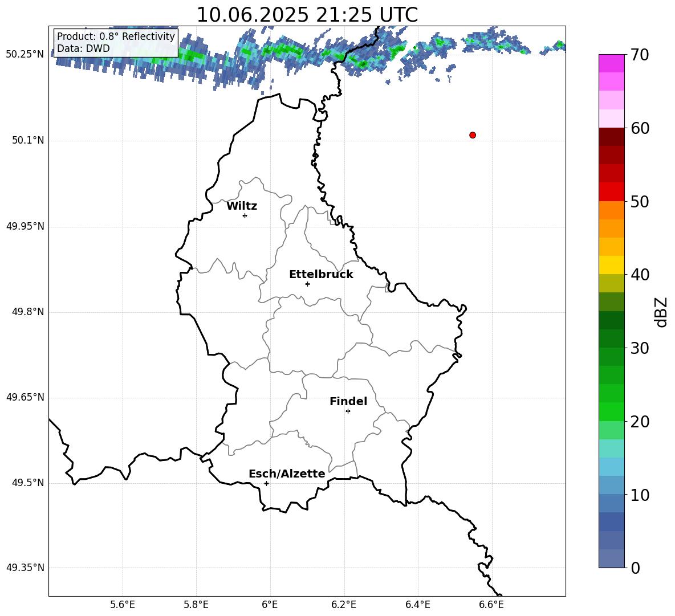Click the dark maroon colorbar segment below 60
This screenshot has width=675, height=616.
(x=611, y=137)
